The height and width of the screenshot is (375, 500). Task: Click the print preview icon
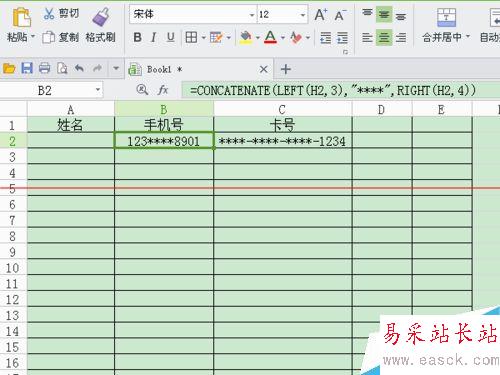tap(62, 69)
